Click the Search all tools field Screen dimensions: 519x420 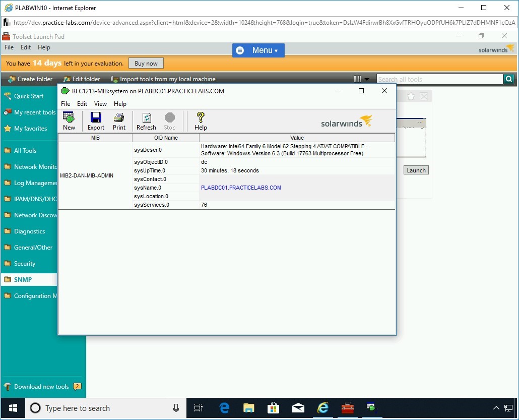click(x=439, y=79)
